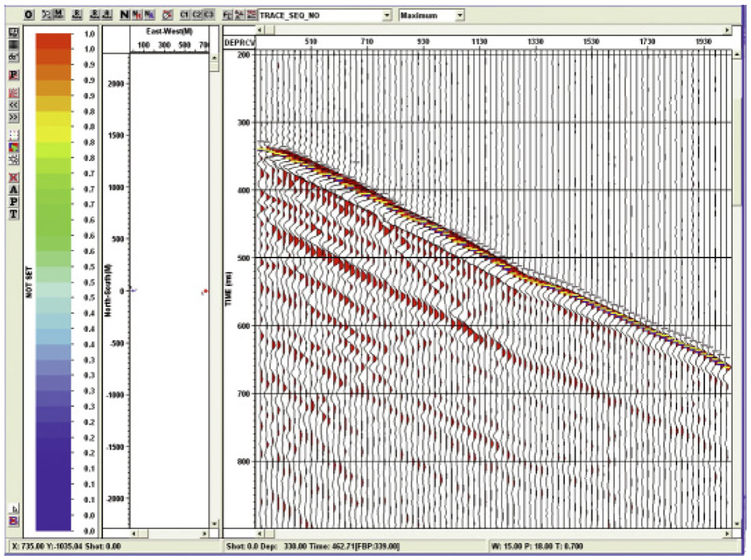The width and height of the screenshot is (751, 560).
Task: Open the TRACE_SEQ_NO dropdown
Action: click(388, 14)
